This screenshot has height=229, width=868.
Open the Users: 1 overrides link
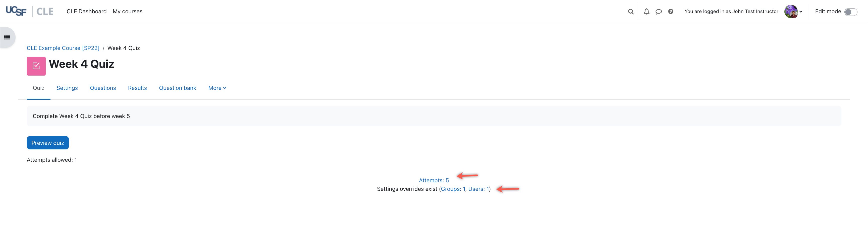[478, 189]
